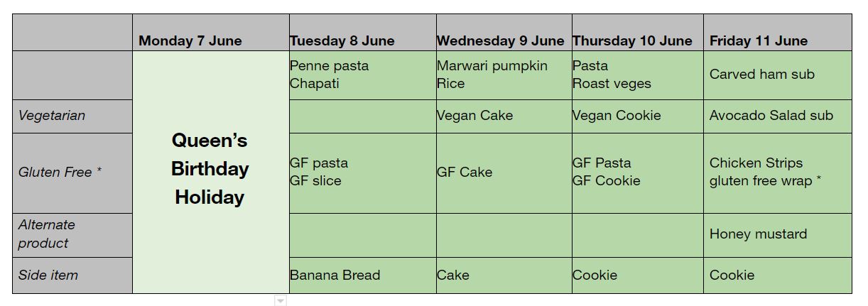The height and width of the screenshot is (306, 868).
Task: Click the Banana Bread cell
Action: point(363,275)
